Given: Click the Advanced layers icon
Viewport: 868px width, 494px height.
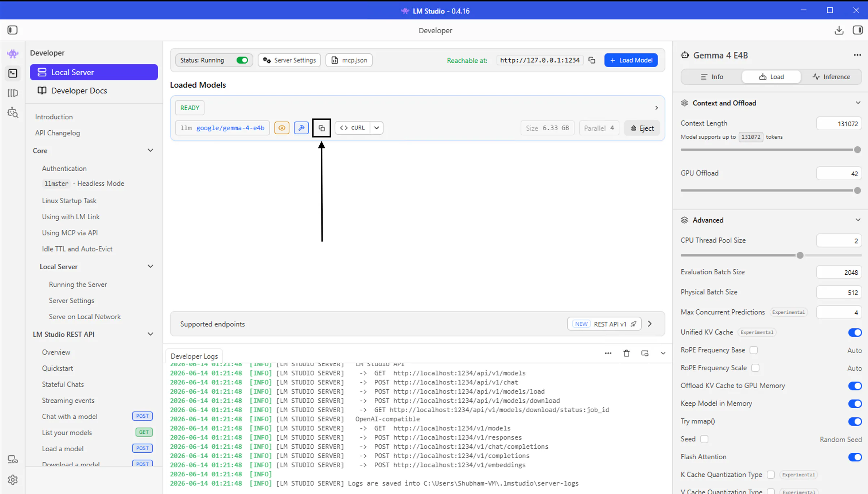Looking at the screenshot, I should click(x=684, y=220).
